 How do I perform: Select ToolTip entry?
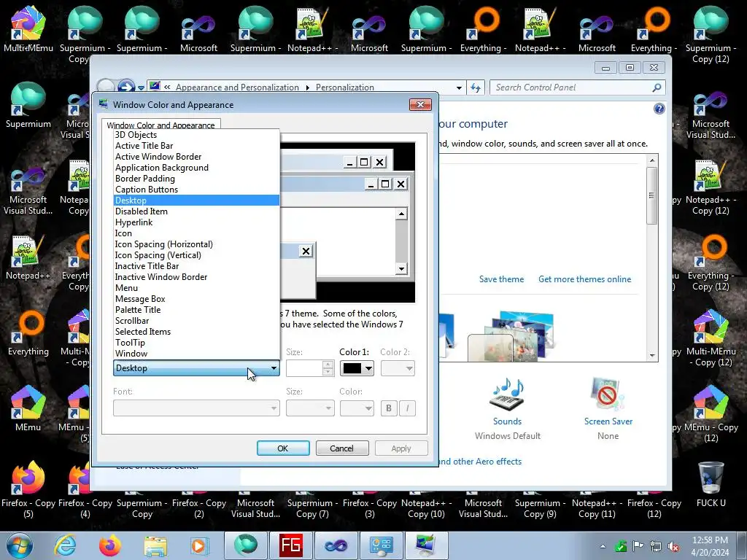[x=196, y=343]
